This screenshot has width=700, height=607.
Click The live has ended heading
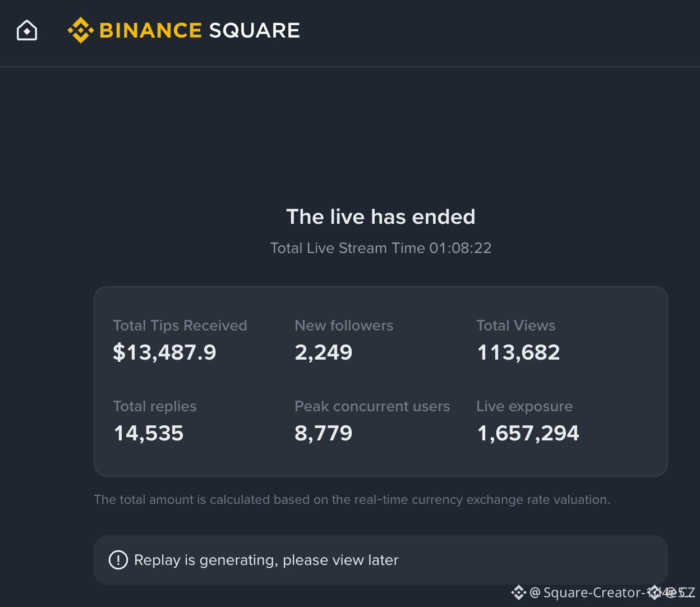point(381,217)
